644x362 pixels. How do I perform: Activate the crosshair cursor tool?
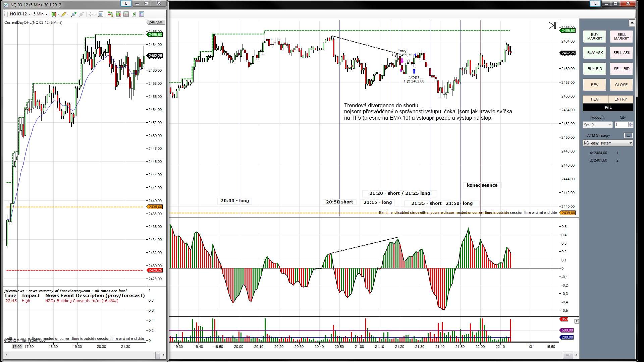pyautogui.click(x=91, y=14)
